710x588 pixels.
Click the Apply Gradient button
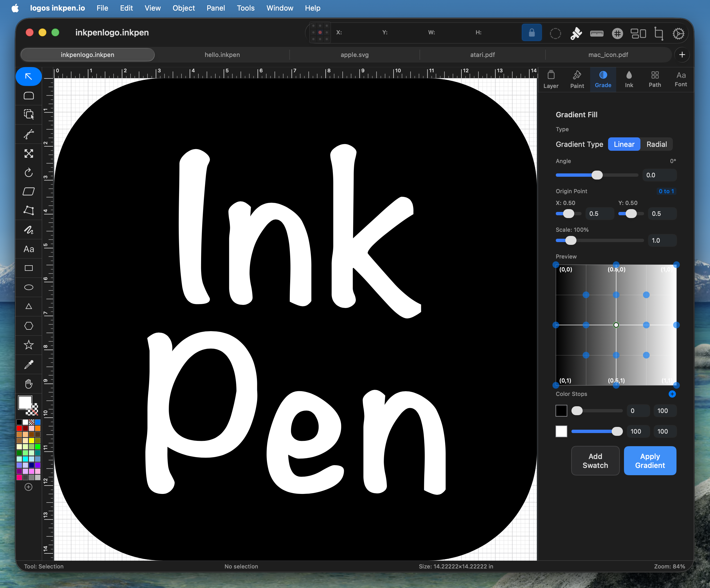tap(650, 461)
